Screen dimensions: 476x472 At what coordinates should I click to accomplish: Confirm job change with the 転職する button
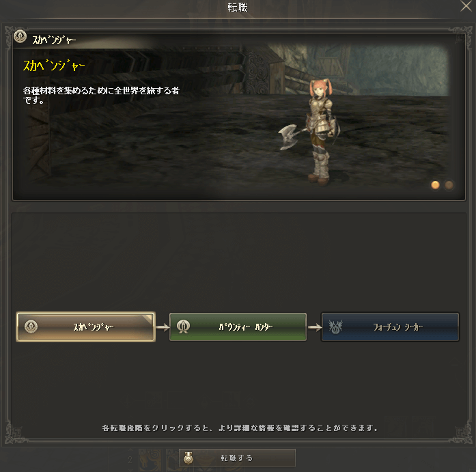(x=237, y=458)
